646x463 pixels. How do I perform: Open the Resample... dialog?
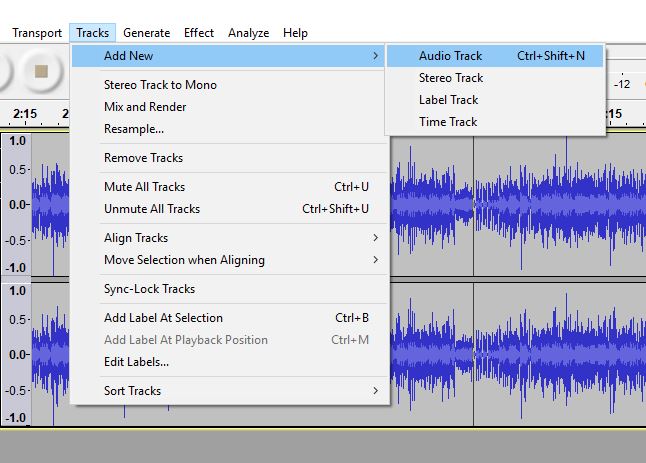click(134, 129)
